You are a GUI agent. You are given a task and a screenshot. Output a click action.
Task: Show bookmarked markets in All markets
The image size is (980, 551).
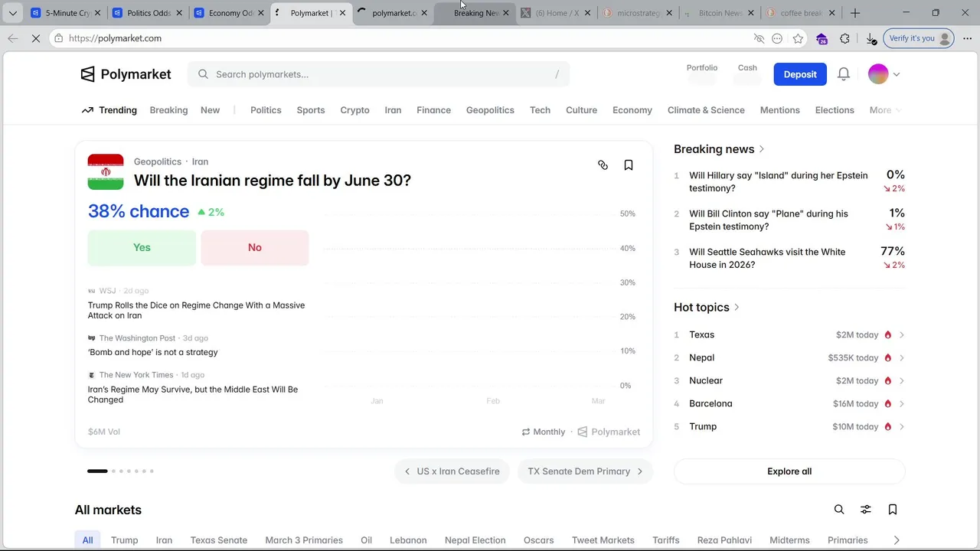click(x=893, y=510)
